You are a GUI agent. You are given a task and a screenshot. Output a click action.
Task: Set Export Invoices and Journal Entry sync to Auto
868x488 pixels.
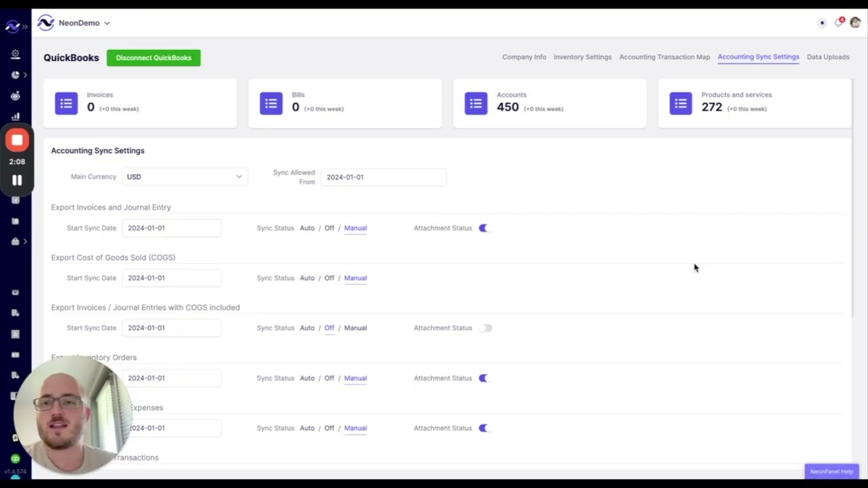307,228
